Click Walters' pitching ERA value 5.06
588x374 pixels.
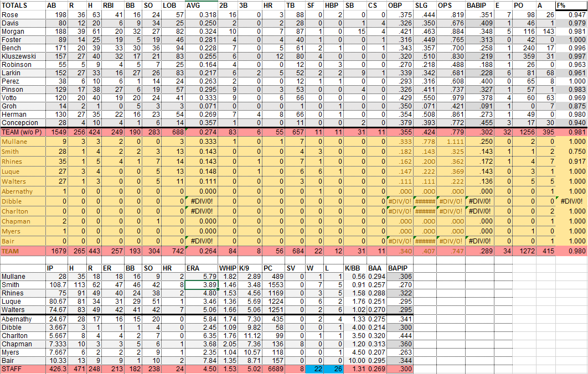pyautogui.click(x=202, y=309)
